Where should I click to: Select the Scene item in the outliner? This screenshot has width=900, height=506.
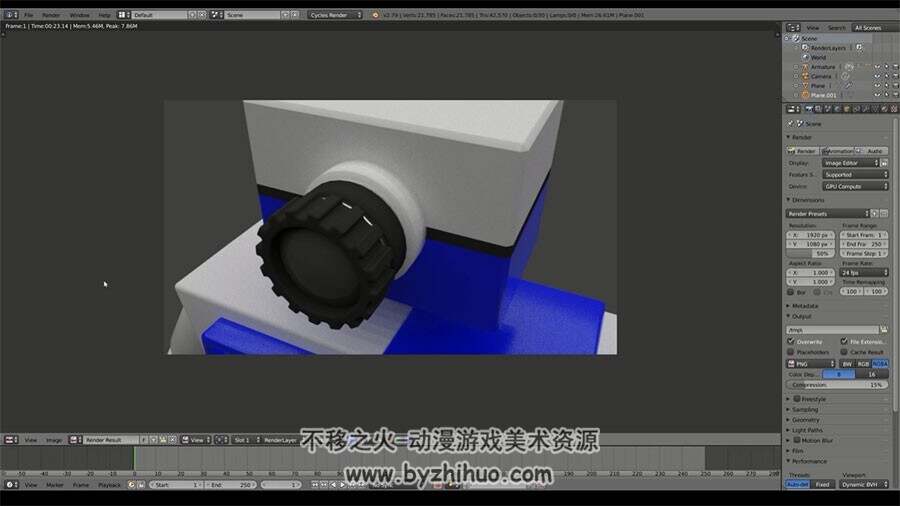click(x=809, y=38)
